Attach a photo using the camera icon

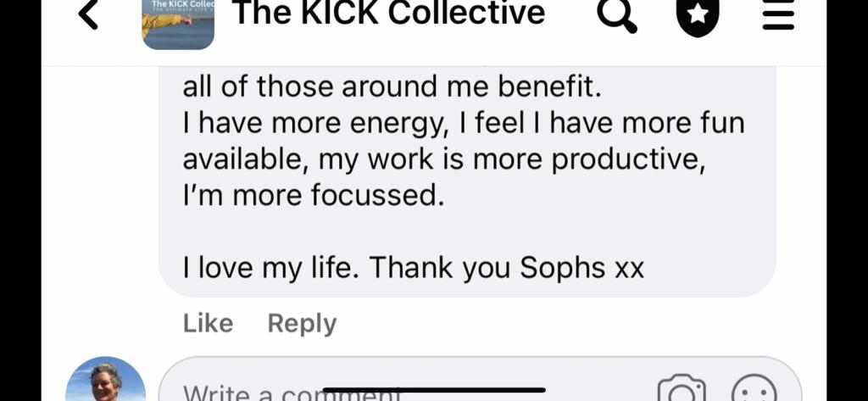pyautogui.click(x=682, y=390)
